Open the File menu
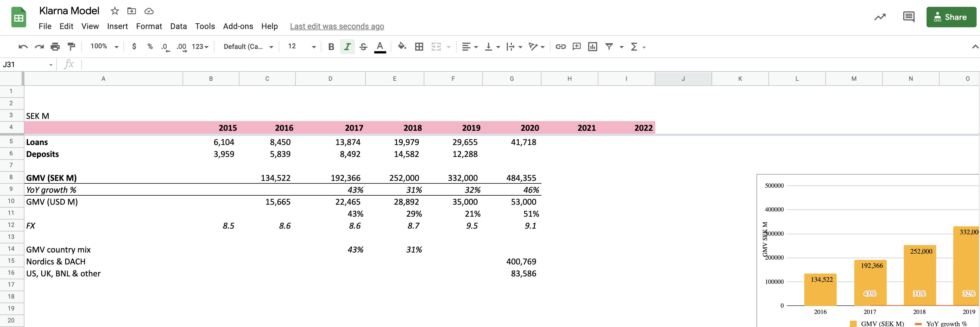Viewport: 980px width, 327px height. [x=45, y=26]
